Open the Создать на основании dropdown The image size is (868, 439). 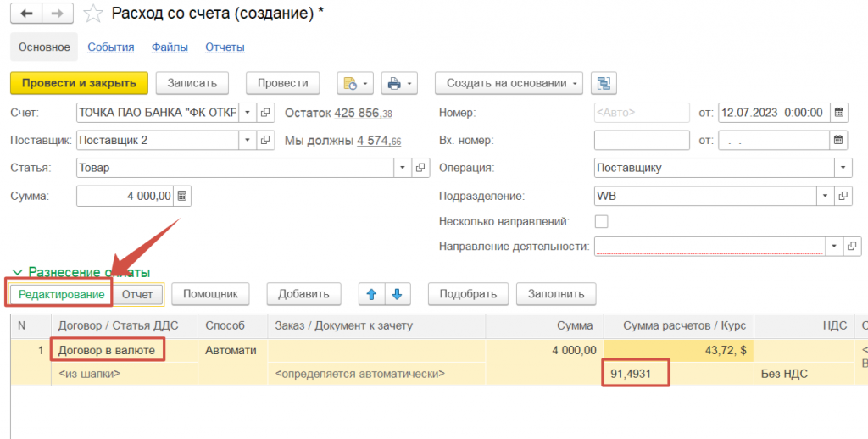(x=509, y=83)
